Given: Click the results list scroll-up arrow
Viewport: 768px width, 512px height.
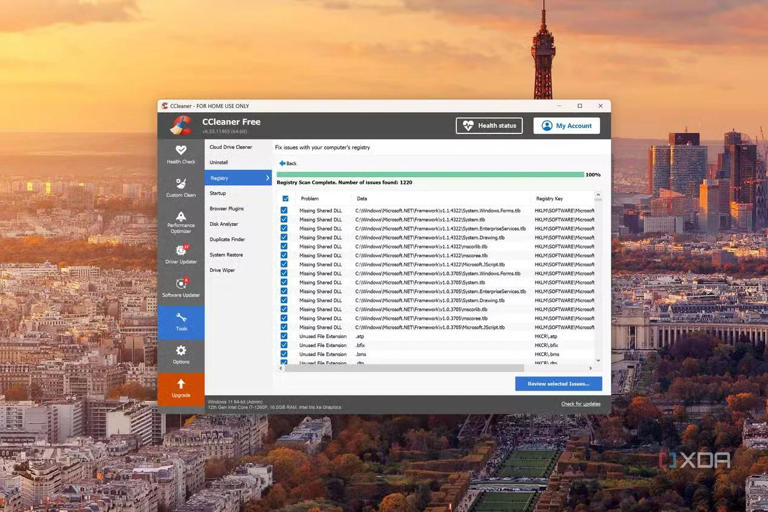Looking at the screenshot, I should tap(598, 195).
